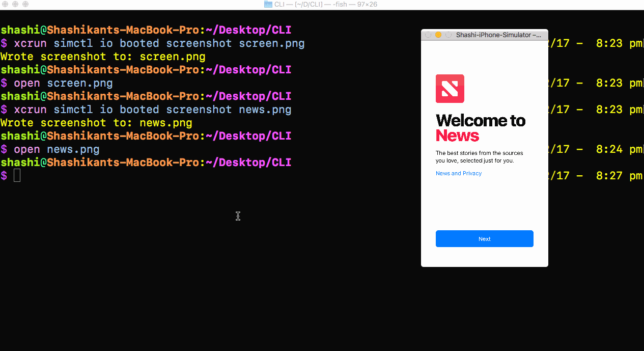
Task: Minimize the iPhone Simulator window
Action: (x=438, y=35)
